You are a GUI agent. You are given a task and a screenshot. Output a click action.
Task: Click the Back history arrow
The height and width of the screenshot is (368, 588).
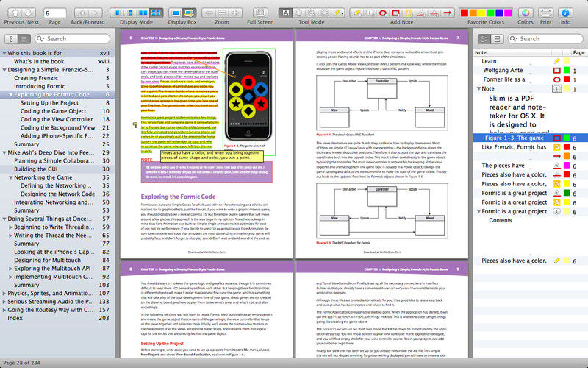pyautogui.click(x=82, y=13)
